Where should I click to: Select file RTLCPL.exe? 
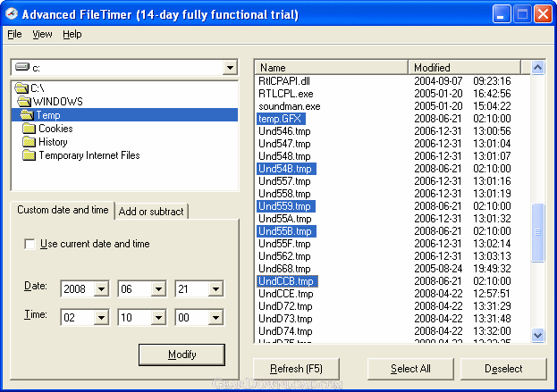coord(286,94)
